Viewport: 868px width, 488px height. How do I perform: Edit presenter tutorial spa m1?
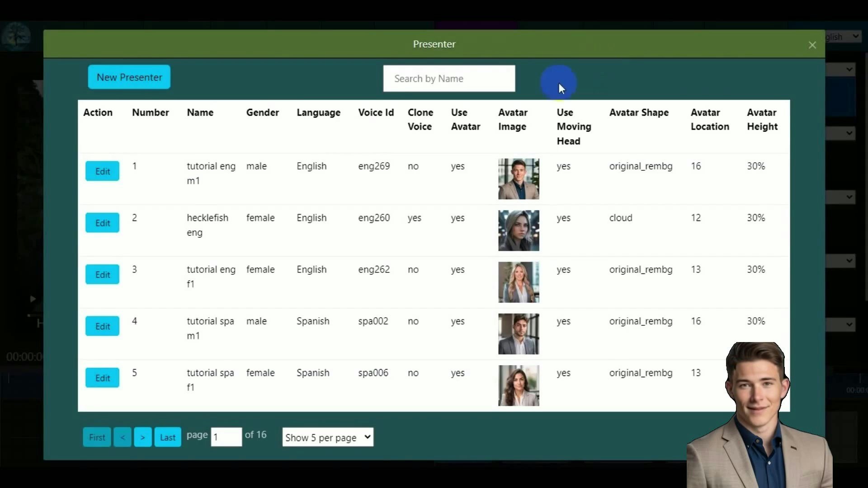point(102,326)
